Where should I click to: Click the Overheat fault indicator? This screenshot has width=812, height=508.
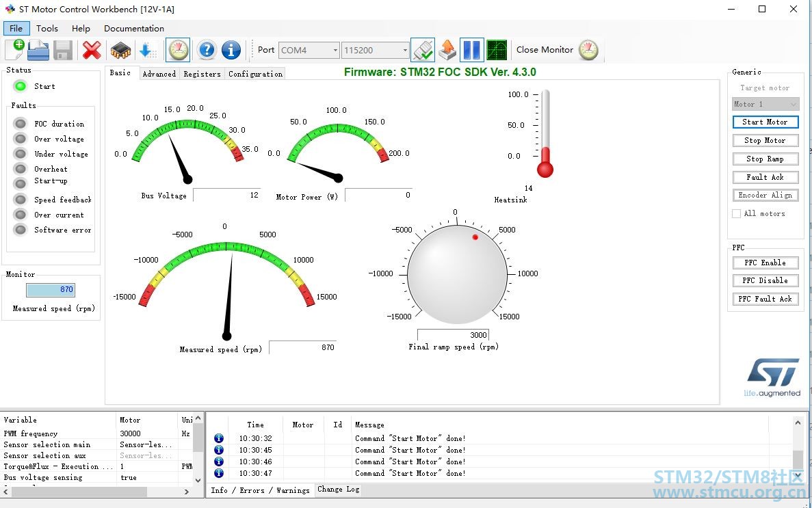21,169
